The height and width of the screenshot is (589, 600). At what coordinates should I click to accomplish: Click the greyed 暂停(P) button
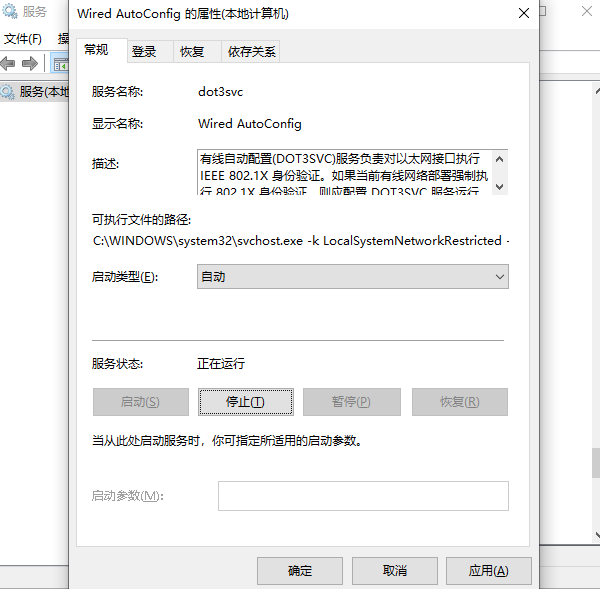352,402
